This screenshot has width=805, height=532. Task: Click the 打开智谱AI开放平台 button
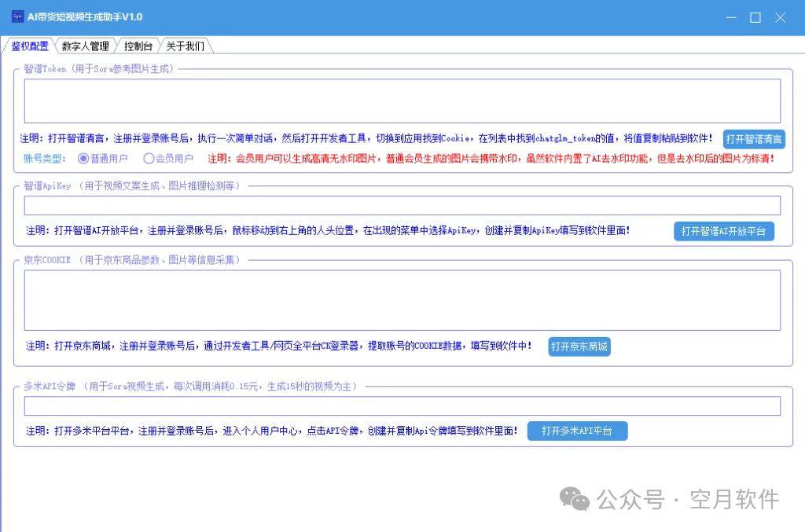click(x=723, y=231)
